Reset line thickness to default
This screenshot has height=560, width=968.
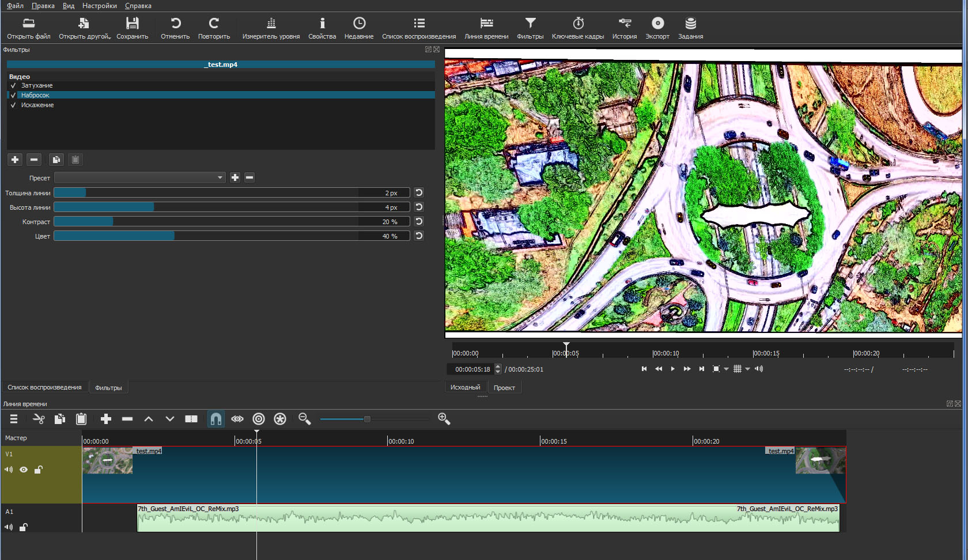(419, 193)
